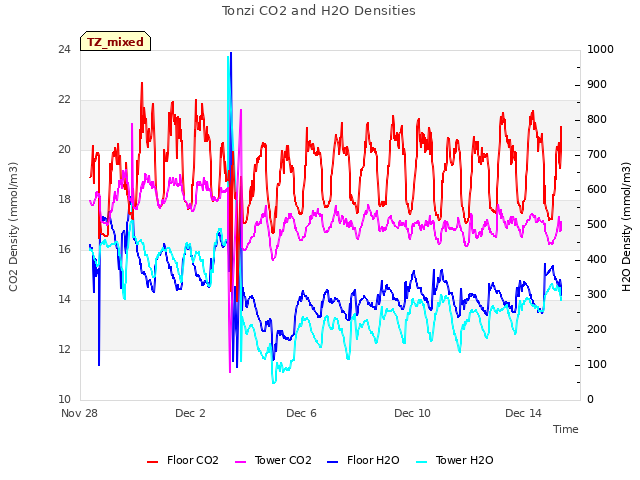Viewport: 640px width, 480px height.
Task: Click the 20 value on CO2 axis
Action: click(64, 150)
